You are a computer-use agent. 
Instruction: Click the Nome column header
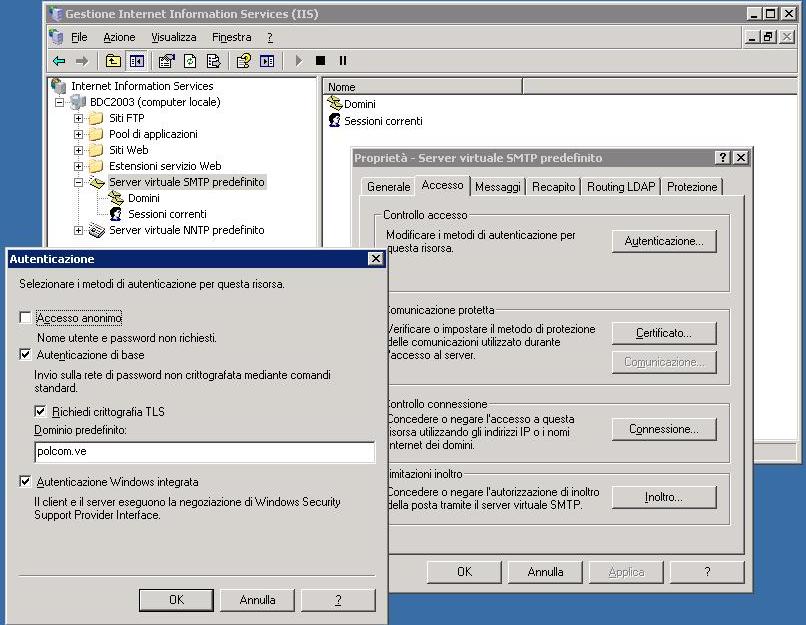(423, 86)
